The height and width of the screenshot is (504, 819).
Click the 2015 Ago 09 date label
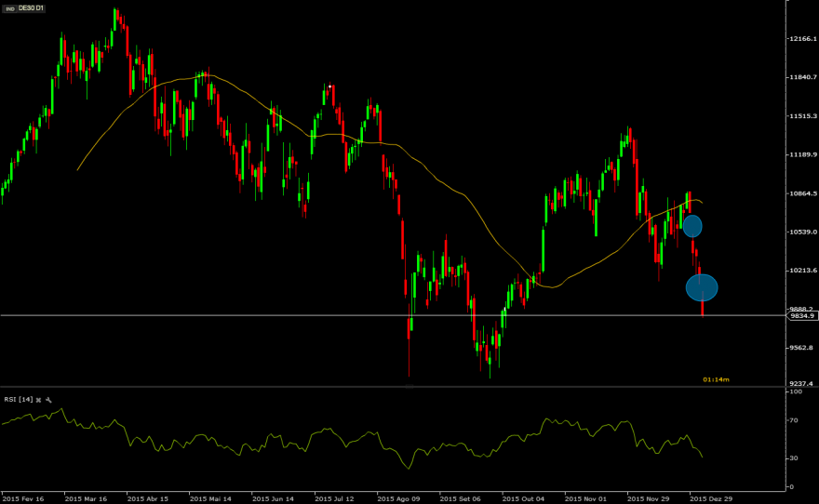coord(398,498)
